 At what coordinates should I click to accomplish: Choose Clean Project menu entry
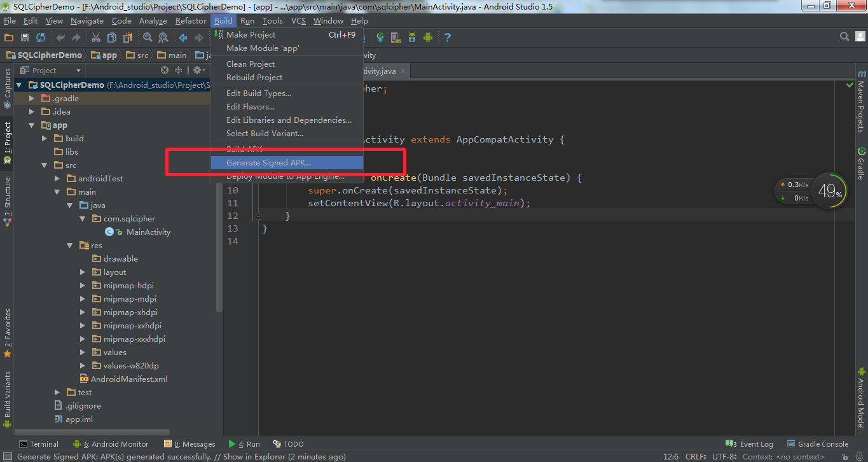287,64
